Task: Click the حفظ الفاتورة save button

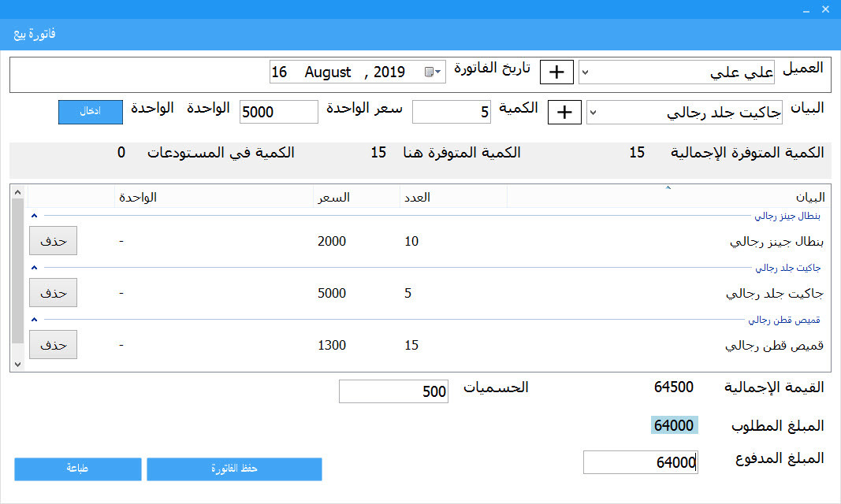Action: [234, 469]
